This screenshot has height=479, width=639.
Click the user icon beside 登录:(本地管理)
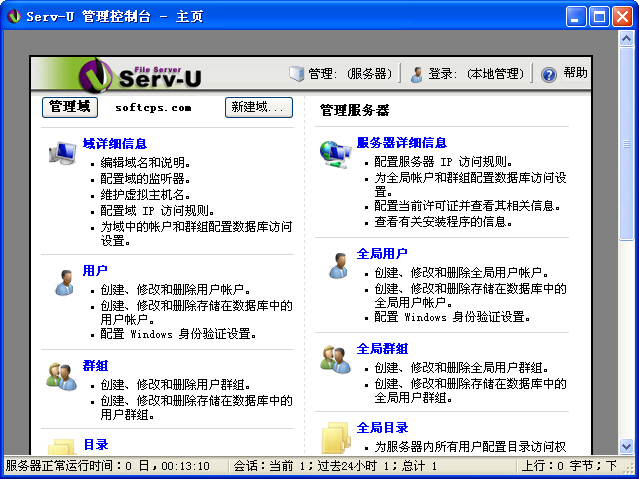tap(416, 74)
